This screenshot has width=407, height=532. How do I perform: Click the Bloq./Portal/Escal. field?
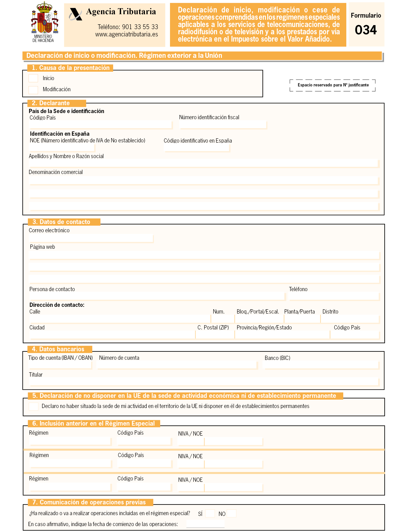[259, 319]
